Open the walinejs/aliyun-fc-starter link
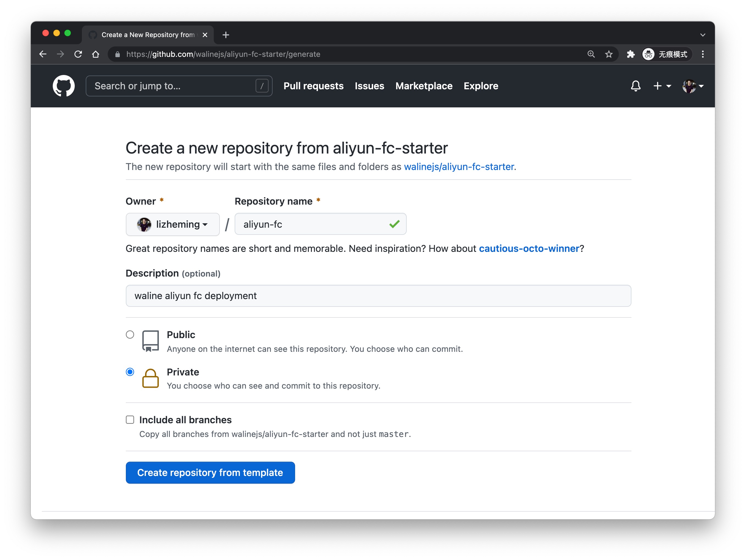The height and width of the screenshot is (560, 746). tap(459, 166)
